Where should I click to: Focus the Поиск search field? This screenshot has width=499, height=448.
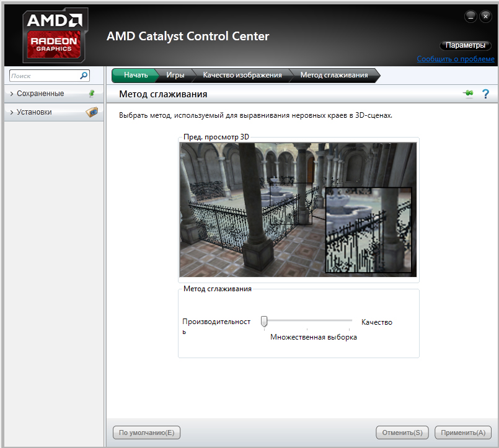click(50, 76)
